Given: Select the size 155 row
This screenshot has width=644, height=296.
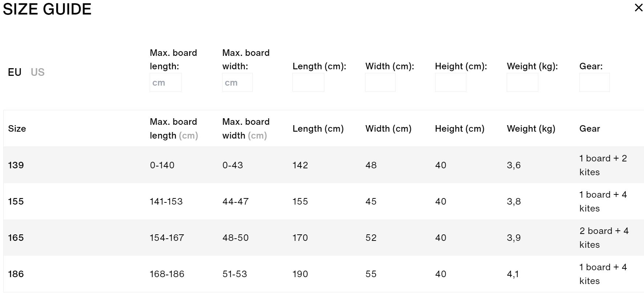Looking at the screenshot, I should point(324,201).
